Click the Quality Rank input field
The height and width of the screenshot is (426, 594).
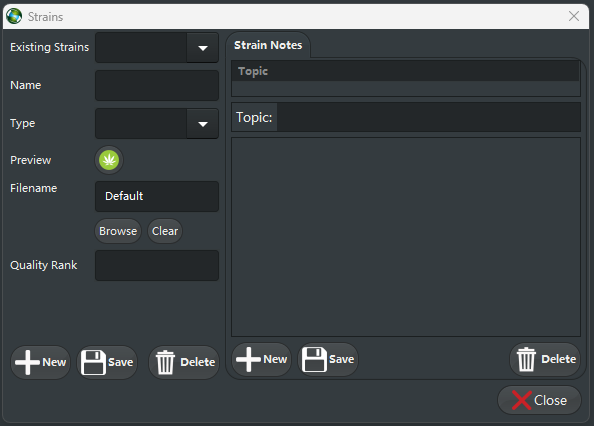pyautogui.click(x=157, y=265)
